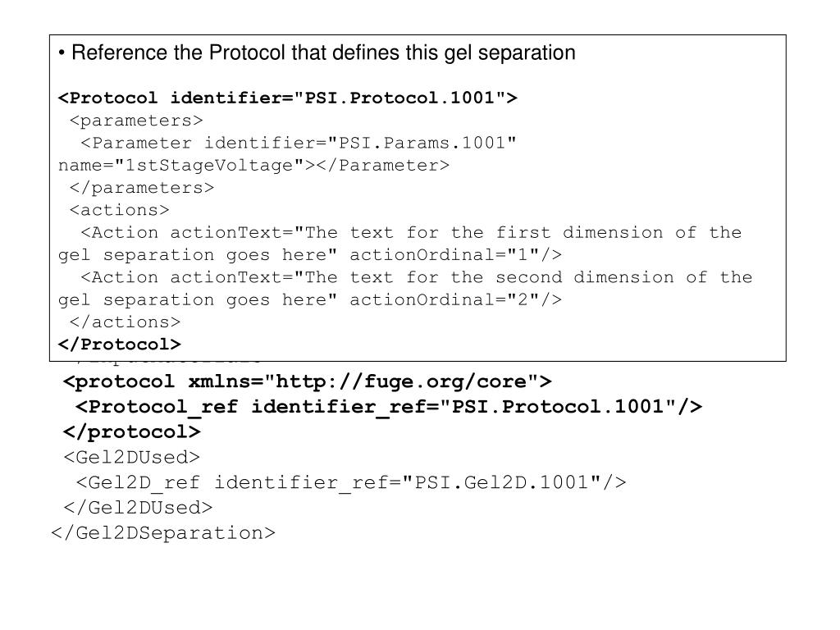Click the actionOrdinal="2" line
Screen dimensions: 840x630
pos(310,300)
